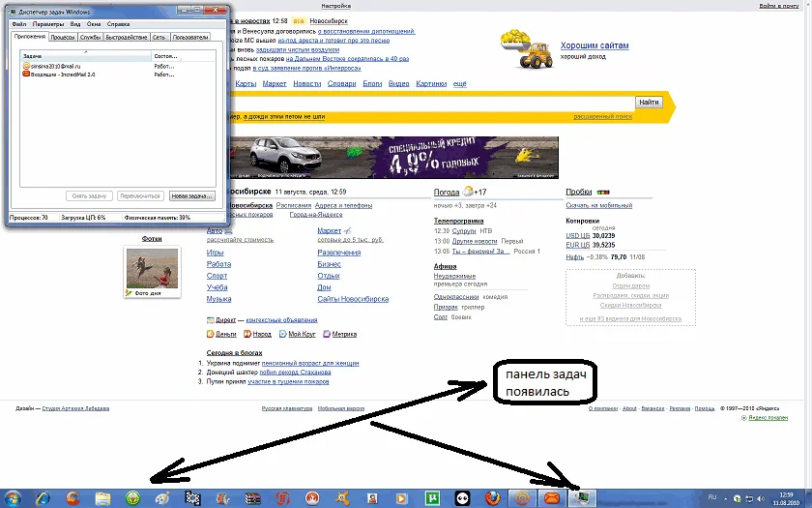Open Сайты Новосибирска link

tap(353, 299)
